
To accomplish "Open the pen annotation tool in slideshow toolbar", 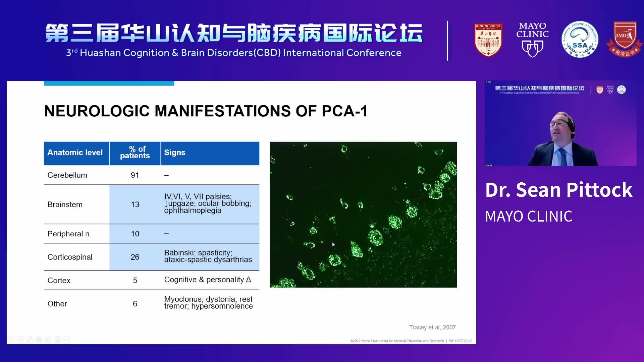I will [30, 339].
